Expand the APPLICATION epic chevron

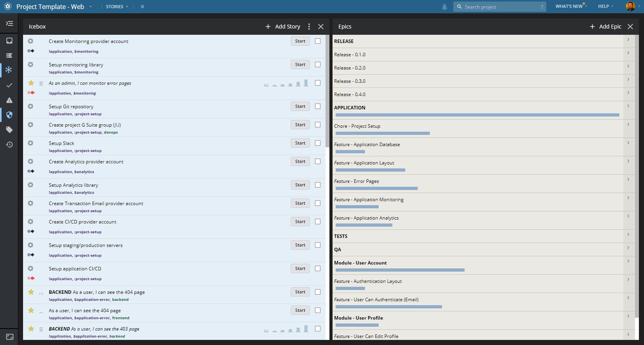click(x=628, y=106)
